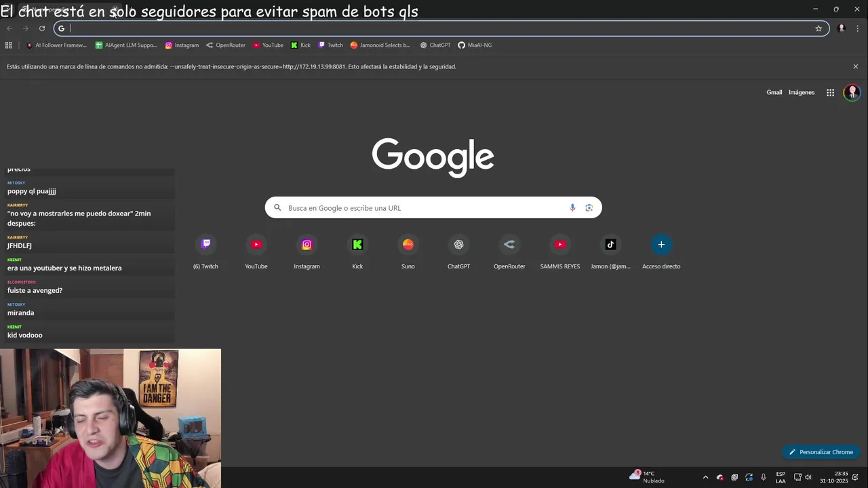
Task: Open the Instagram bookmark
Action: click(182, 45)
